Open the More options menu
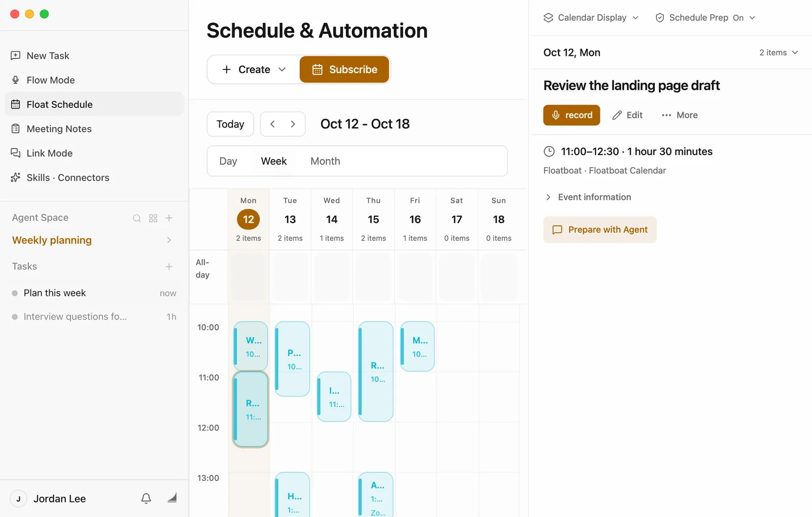This screenshot has height=517, width=812. (680, 115)
